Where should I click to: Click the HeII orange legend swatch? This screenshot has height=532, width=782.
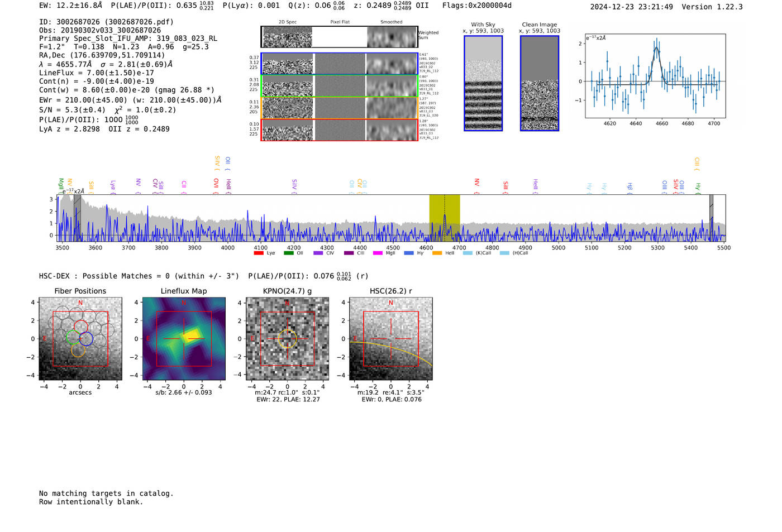[437, 253]
